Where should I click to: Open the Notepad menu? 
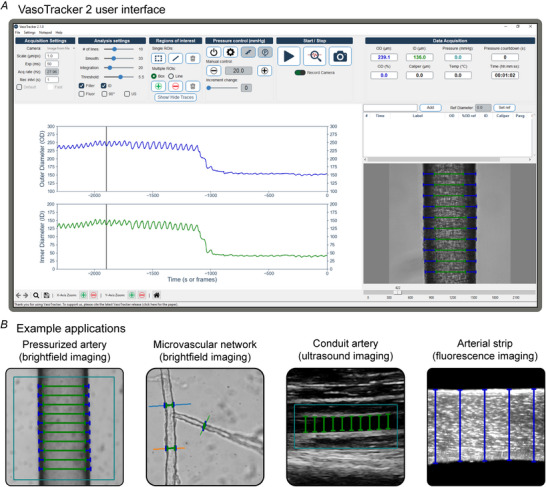(45, 32)
